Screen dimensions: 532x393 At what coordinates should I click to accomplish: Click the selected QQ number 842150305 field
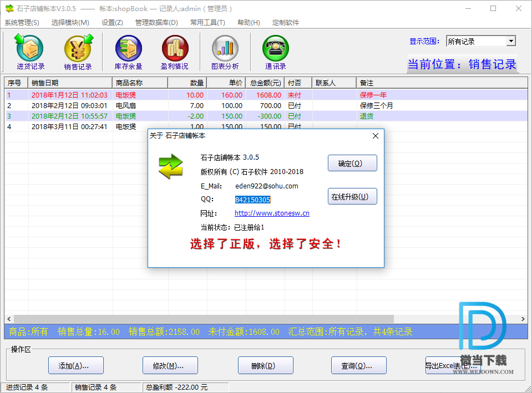click(253, 200)
